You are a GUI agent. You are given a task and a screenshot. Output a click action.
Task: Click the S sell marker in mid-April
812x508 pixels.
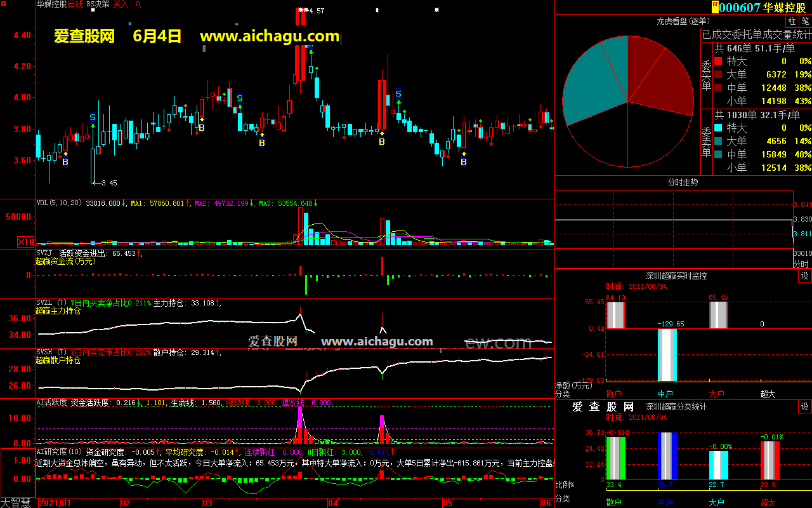click(x=398, y=95)
